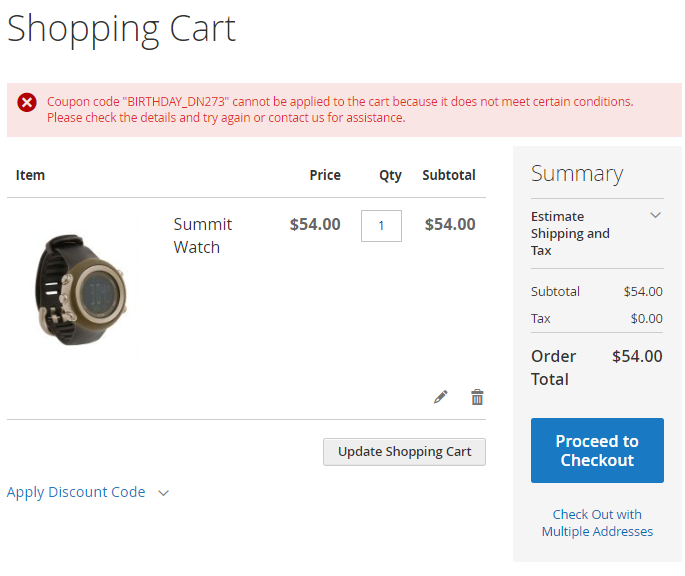Click the Summit Watch product thumbnail
The height and width of the screenshot is (576, 685).
click(82, 289)
